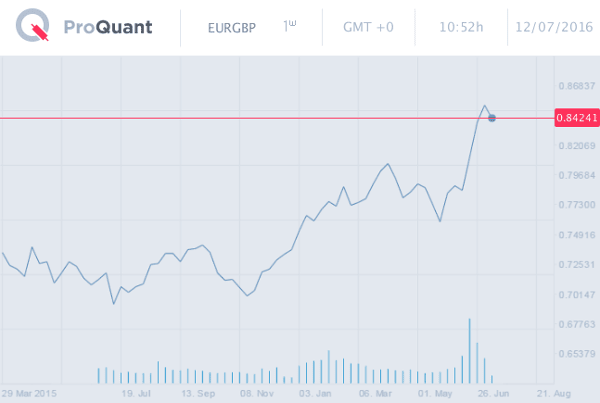Click the ProQuant brand name text
600x403 pixels.
click(108, 27)
